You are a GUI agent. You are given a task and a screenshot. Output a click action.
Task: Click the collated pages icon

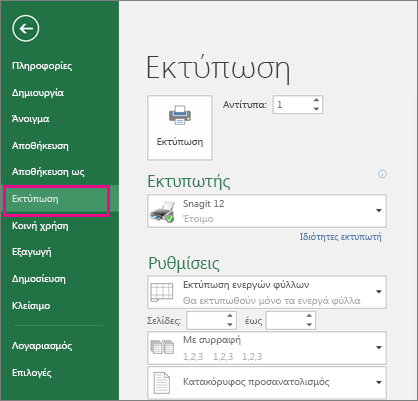[162, 347]
